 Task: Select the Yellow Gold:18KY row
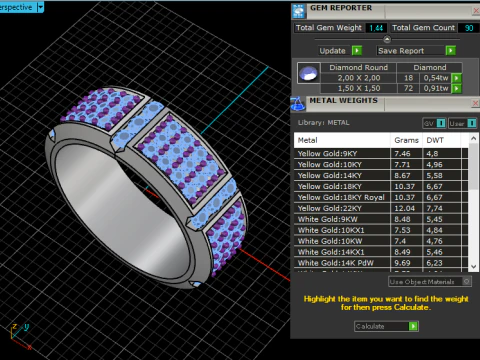click(x=381, y=187)
